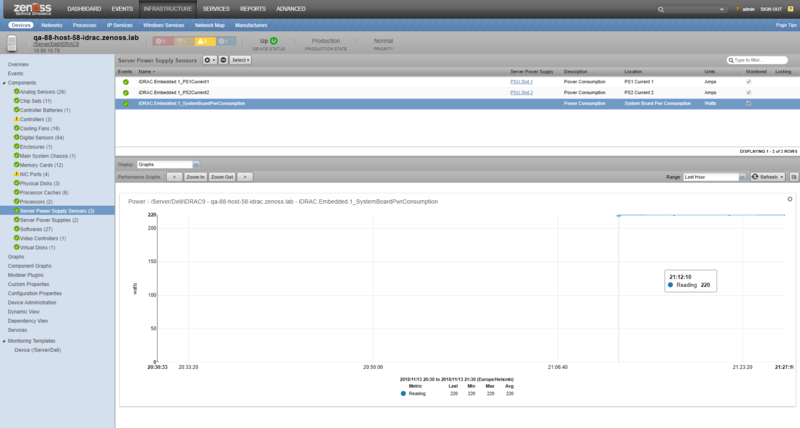Click the green status icon of PS1Current1 row
The image size is (800, 428).
pos(126,82)
